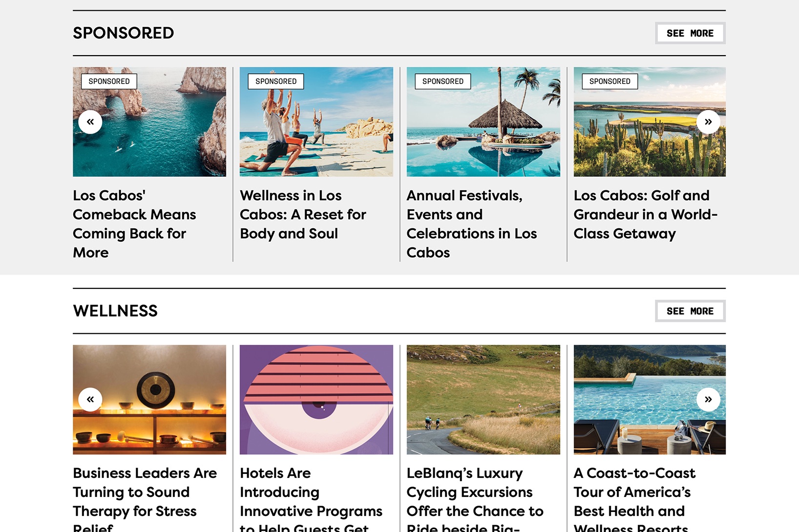
Task: Click the WELLNESS section heading
Action: tap(115, 311)
